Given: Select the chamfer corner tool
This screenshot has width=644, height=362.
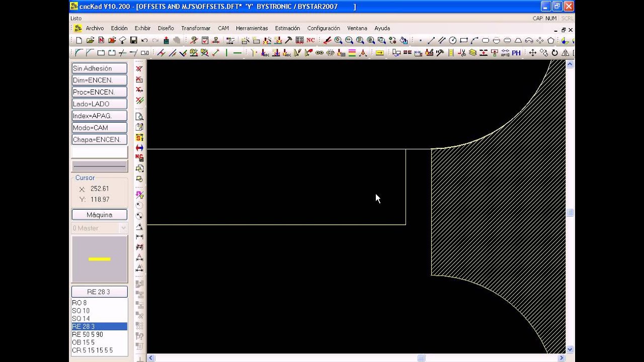Looking at the screenshot, I should (90, 52).
